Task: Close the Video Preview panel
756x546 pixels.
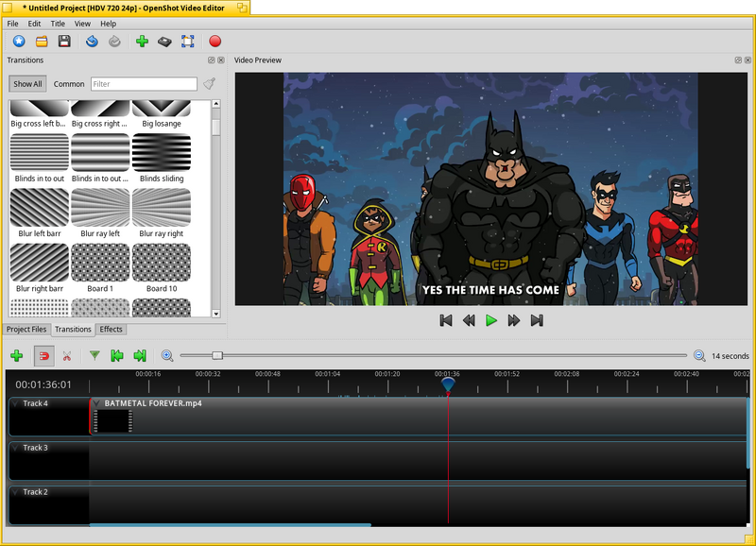Action: coord(747,60)
